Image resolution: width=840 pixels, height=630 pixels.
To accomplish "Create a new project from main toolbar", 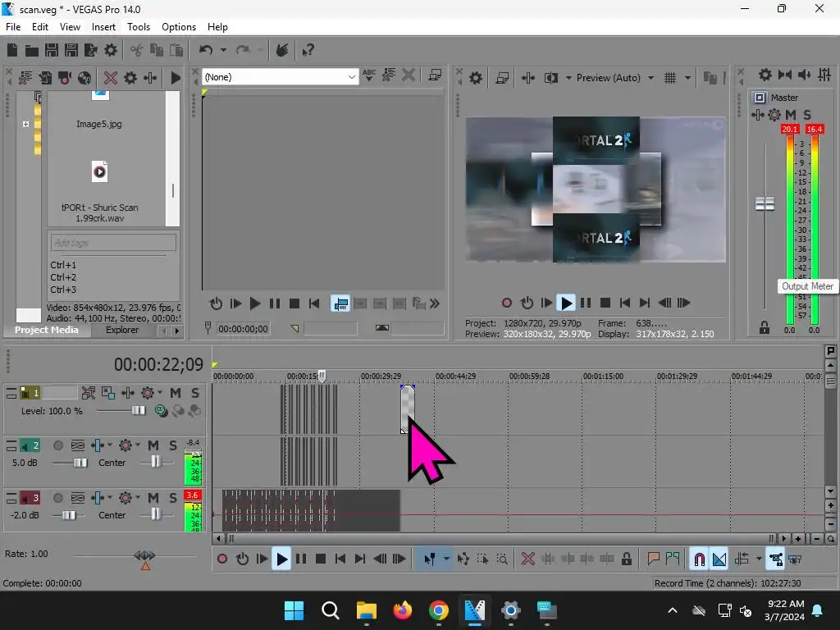I will point(12,50).
